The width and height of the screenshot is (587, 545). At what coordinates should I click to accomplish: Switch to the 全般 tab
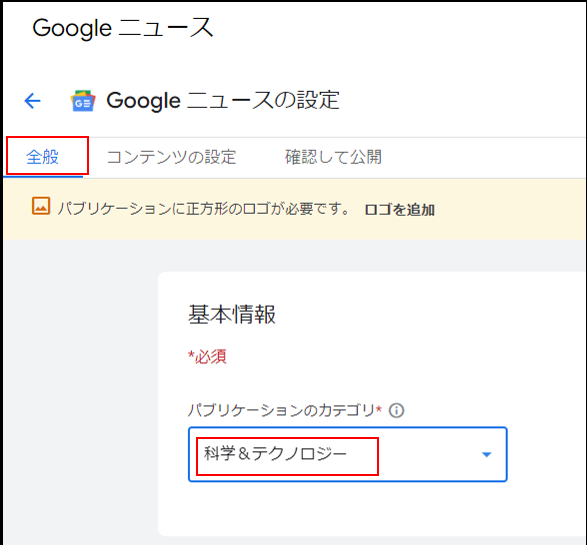coord(43,157)
